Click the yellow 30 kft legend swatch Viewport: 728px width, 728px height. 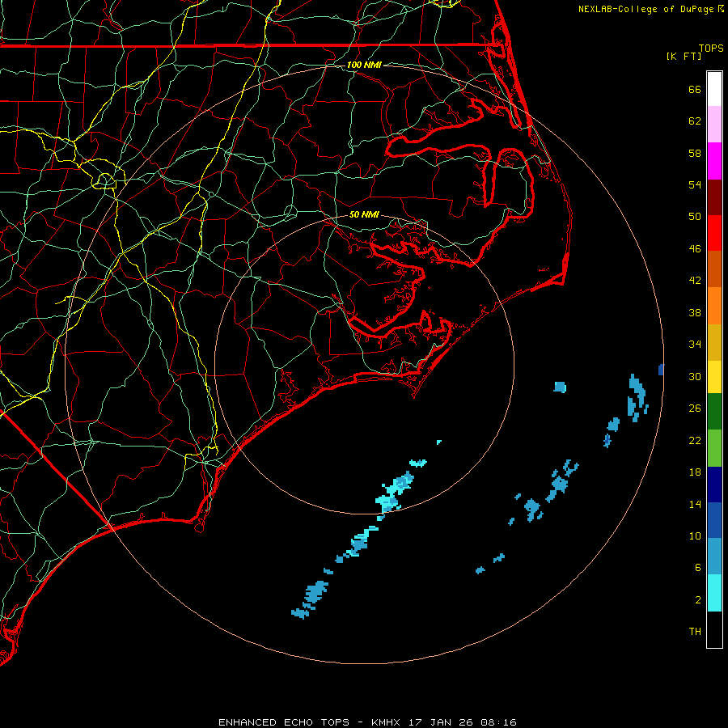(x=714, y=377)
